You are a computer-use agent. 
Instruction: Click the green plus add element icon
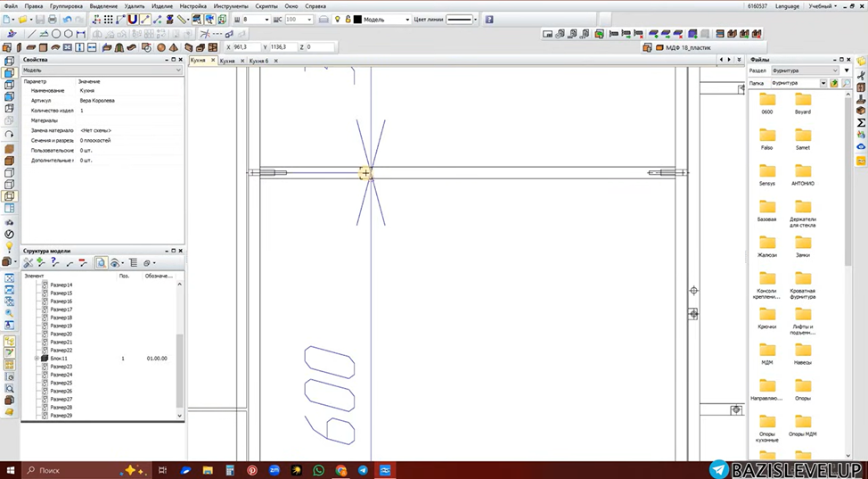(41, 262)
